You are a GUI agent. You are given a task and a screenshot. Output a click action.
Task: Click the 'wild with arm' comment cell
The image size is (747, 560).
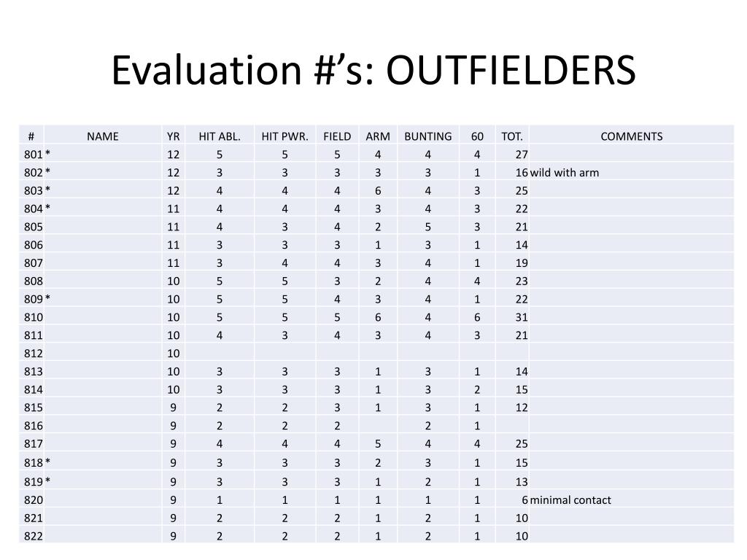631,172
